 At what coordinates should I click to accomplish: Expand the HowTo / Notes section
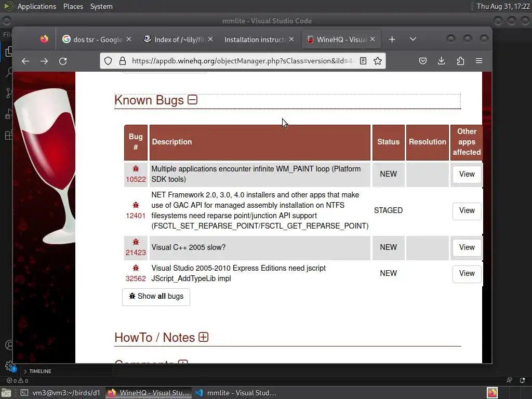coord(203,337)
